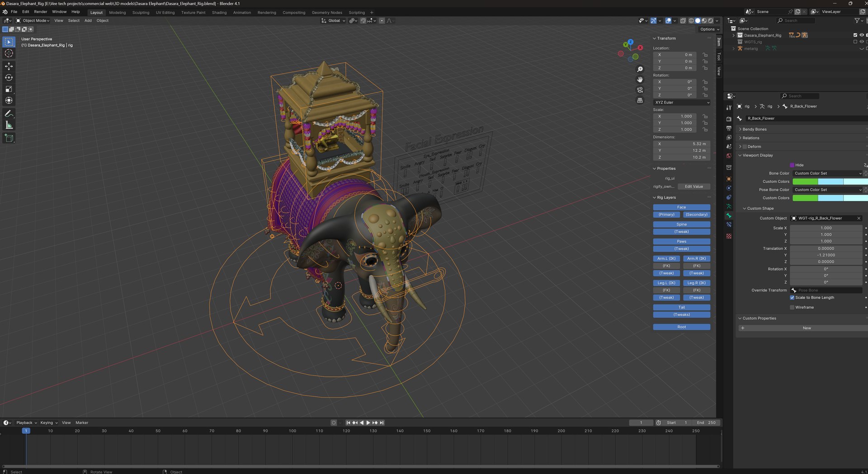Open the XYZ Euler rotation mode dropdown
This screenshot has width=868, height=474.
pyautogui.click(x=682, y=103)
